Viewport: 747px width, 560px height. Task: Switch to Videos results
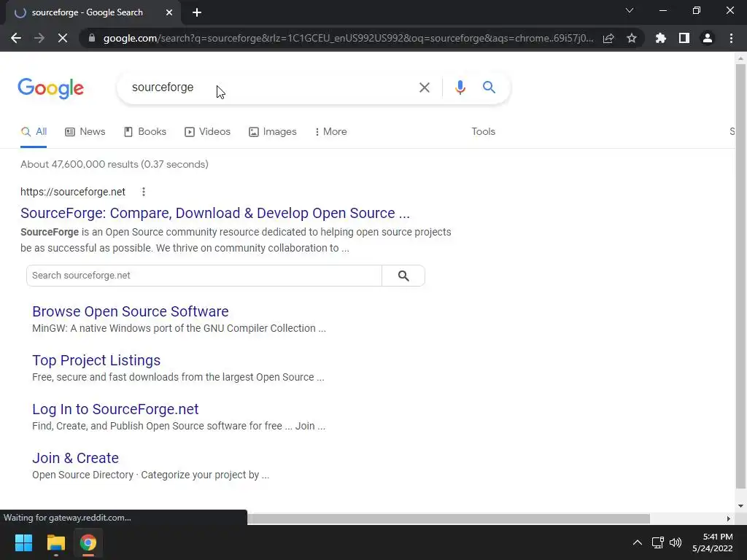pyautogui.click(x=208, y=132)
